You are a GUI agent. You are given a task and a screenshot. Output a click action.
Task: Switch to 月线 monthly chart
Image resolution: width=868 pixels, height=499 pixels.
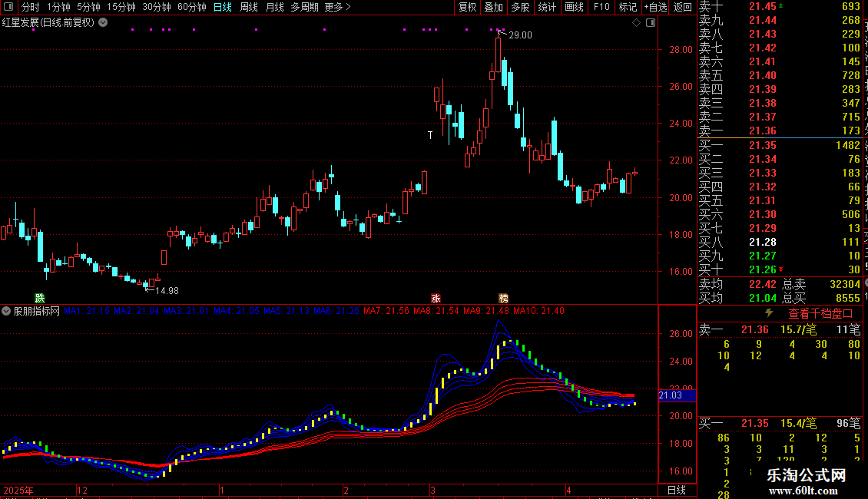[x=274, y=7]
